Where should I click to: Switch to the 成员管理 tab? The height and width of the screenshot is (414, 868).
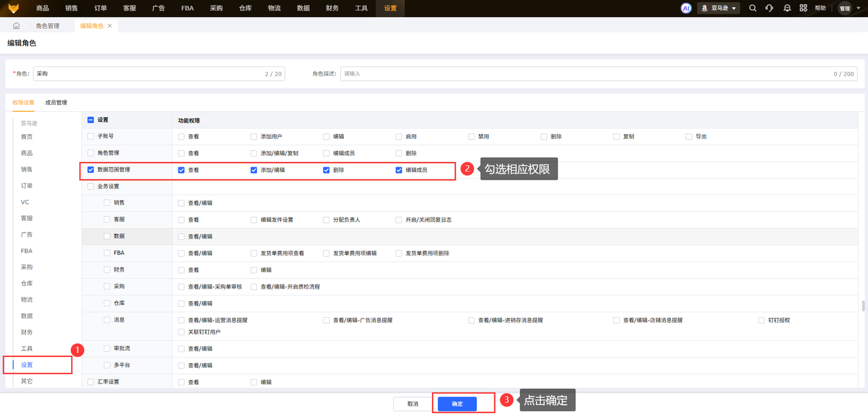[56, 102]
